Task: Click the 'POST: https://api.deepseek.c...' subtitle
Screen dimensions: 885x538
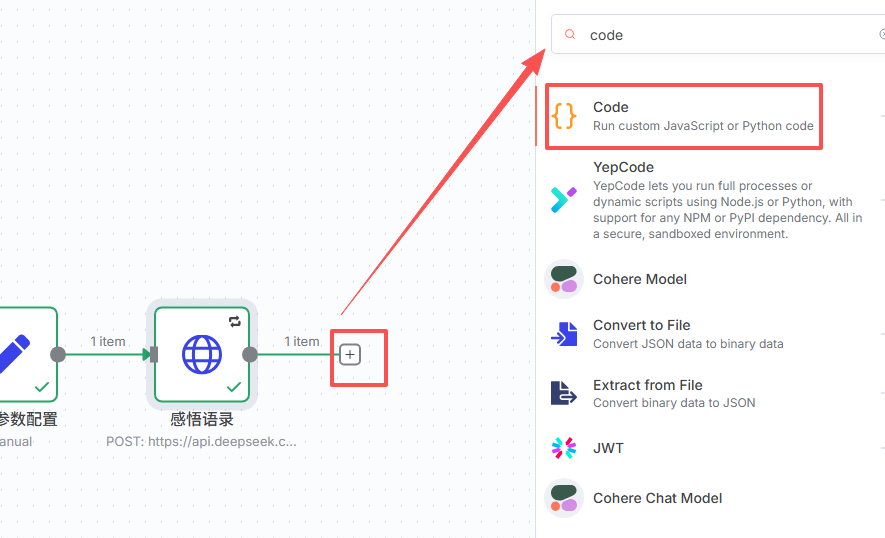Action: [201, 441]
